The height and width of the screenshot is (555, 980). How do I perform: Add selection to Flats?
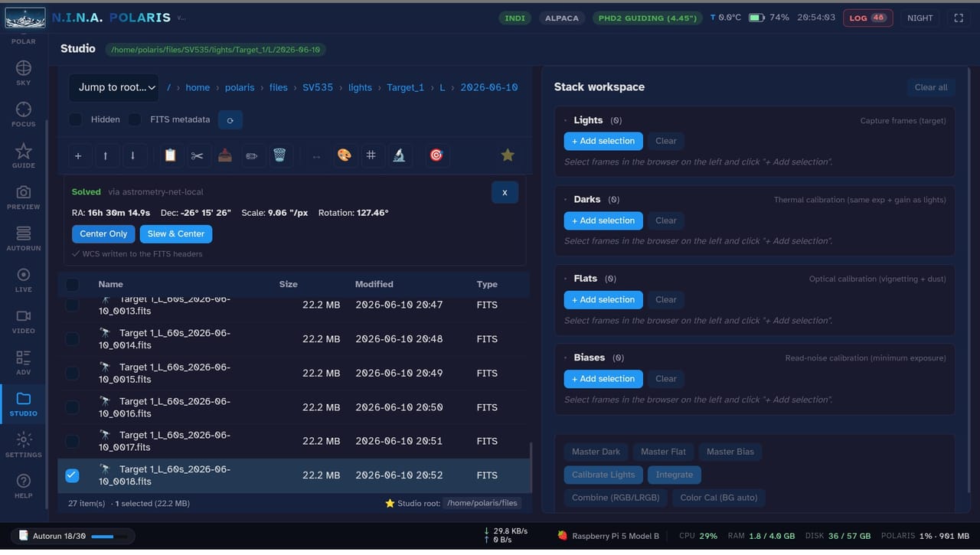click(x=603, y=299)
